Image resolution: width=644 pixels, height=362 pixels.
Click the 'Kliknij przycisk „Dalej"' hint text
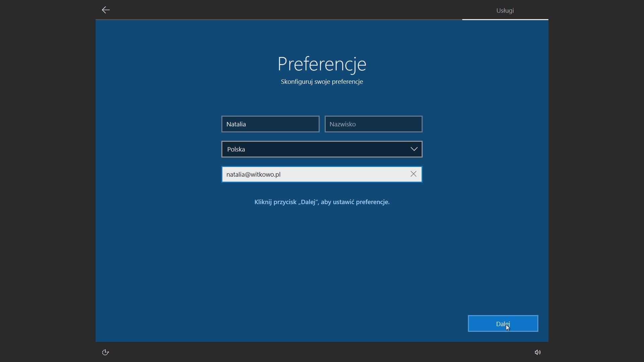point(322,202)
